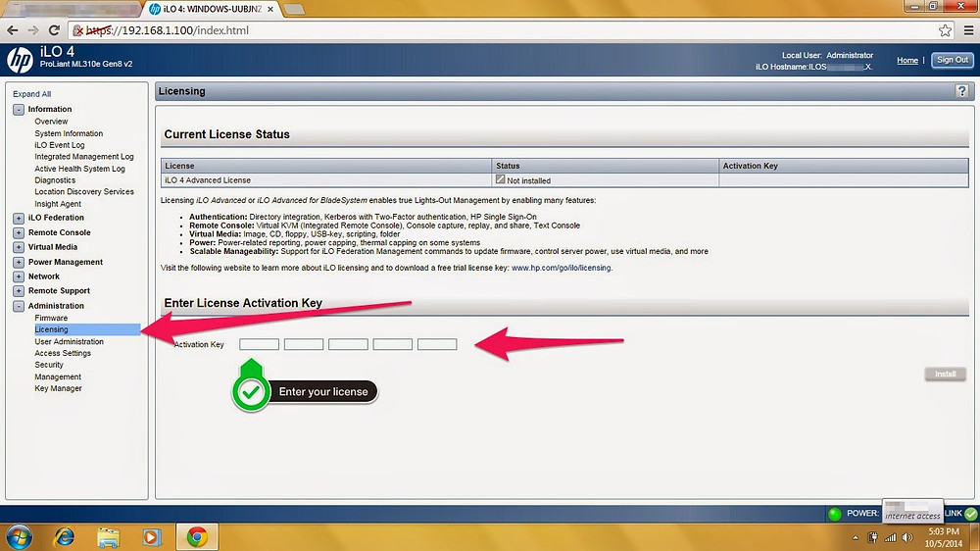
Task: Open the Chrome hamburger menu
Action: click(x=969, y=30)
